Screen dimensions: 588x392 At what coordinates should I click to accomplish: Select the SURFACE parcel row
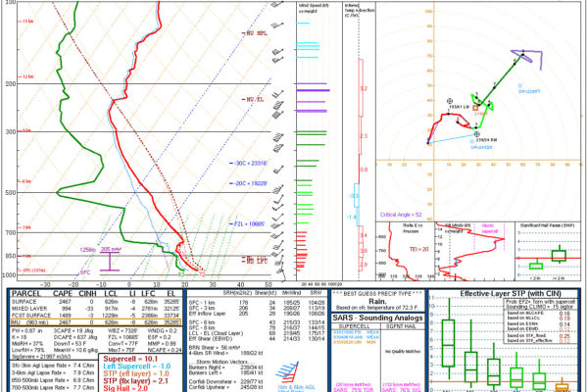tap(96, 302)
